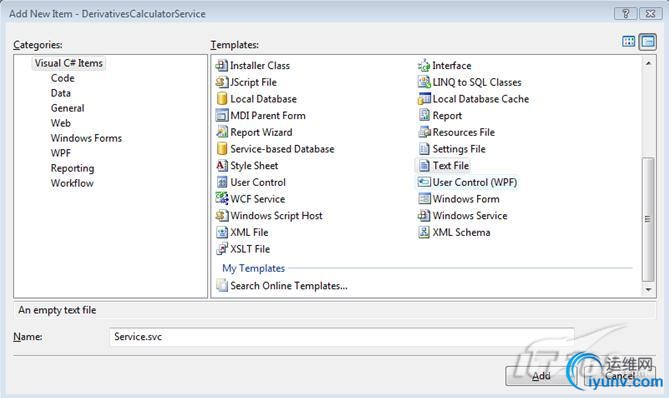Choose the Windows Service template icon
This screenshot has height=398, width=669.
424,215
